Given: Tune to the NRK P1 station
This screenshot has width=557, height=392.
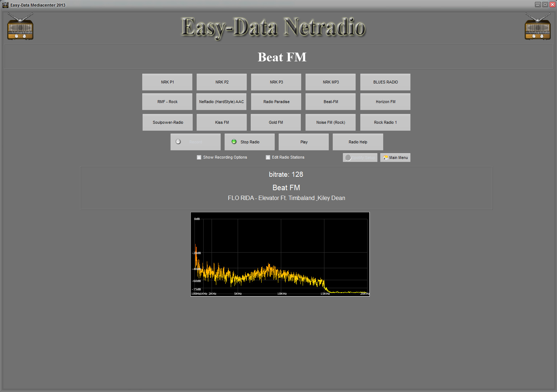Looking at the screenshot, I should (x=167, y=82).
